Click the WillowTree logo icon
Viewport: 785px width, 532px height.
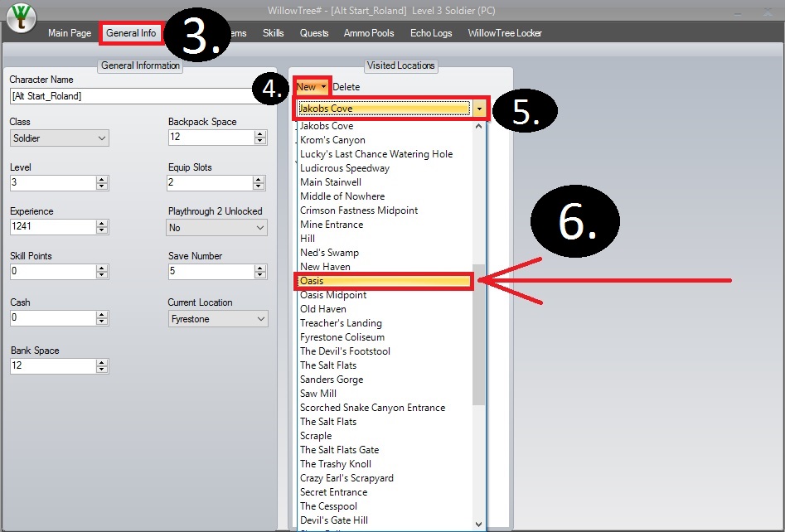20,20
